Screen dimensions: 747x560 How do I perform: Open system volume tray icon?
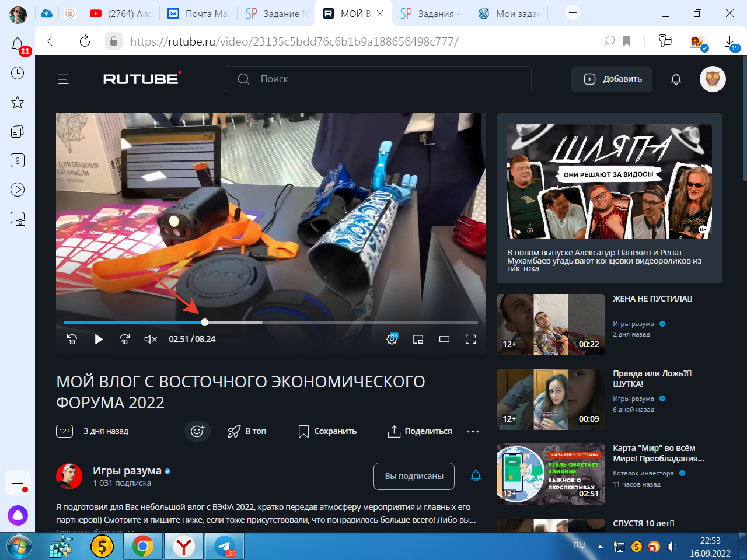[672, 547]
